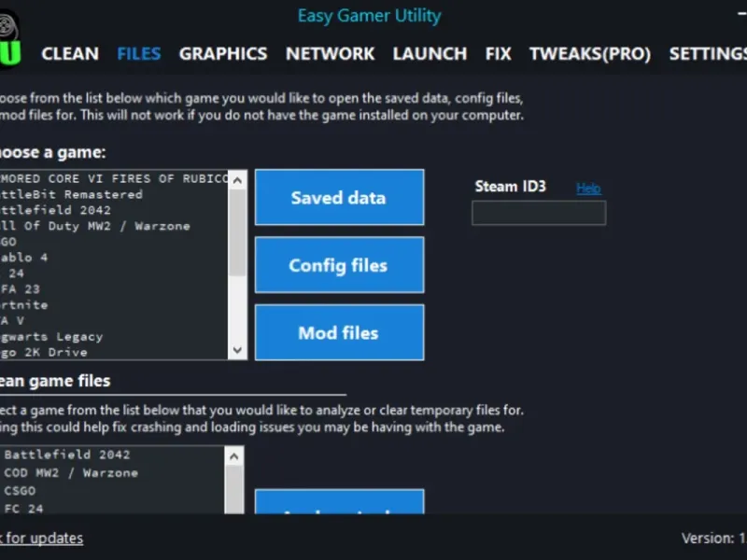Open the Steam ID3 Help link
Image resolution: width=747 pixels, height=560 pixels.
(x=588, y=189)
